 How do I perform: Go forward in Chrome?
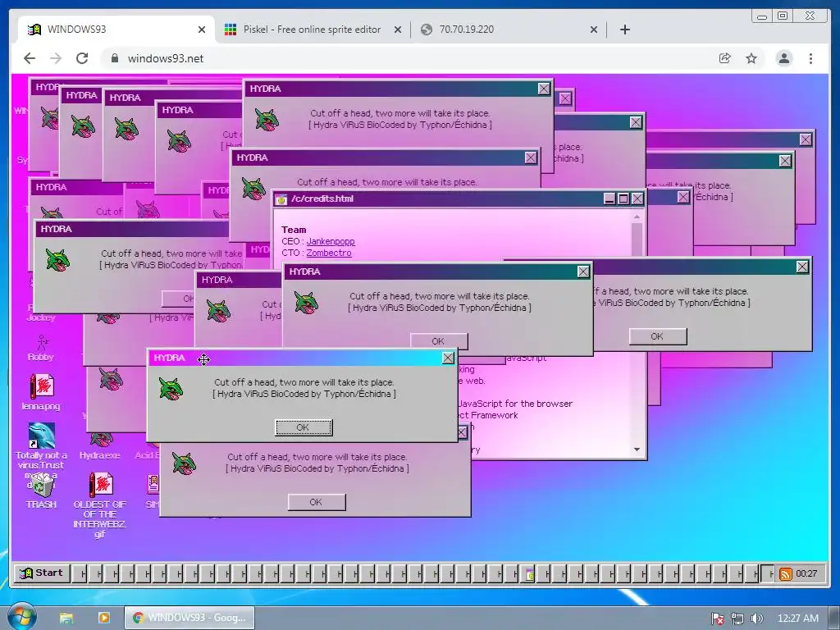click(56, 58)
